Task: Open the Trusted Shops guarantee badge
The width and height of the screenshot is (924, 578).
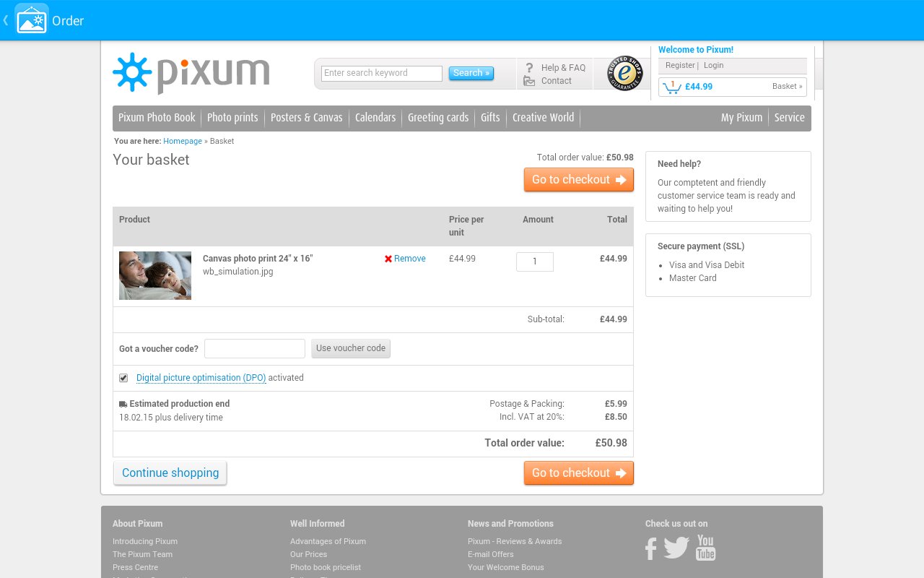Action: (x=624, y=73)
